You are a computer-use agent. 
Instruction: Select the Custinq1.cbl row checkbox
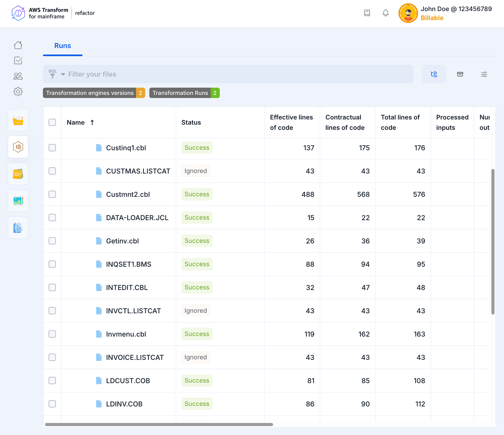pyautogui.click(x=52, y=148)
